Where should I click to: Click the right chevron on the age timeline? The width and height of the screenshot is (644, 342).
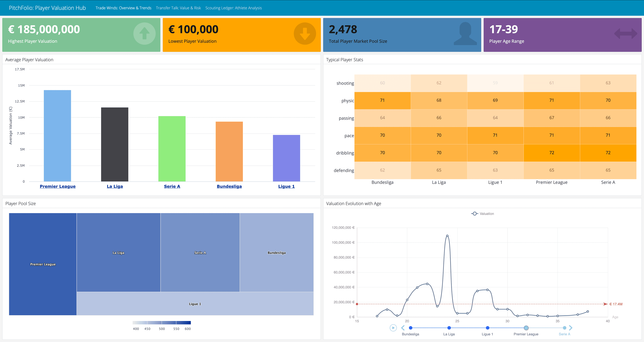click(x=571, y=328)
